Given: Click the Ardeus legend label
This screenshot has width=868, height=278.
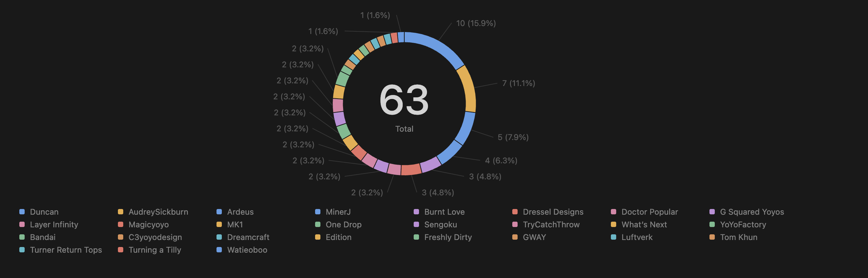Looking at the screenshot, I should point(240,212).
